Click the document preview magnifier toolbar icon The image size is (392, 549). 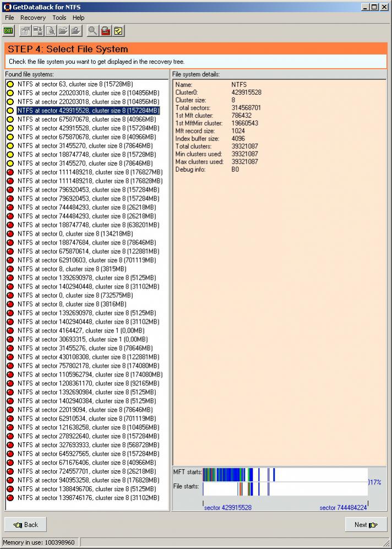click(50, 31)
